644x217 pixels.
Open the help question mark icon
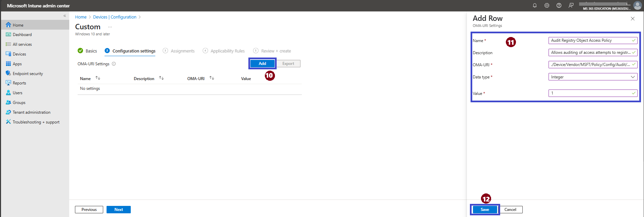(x=559, y=5)
